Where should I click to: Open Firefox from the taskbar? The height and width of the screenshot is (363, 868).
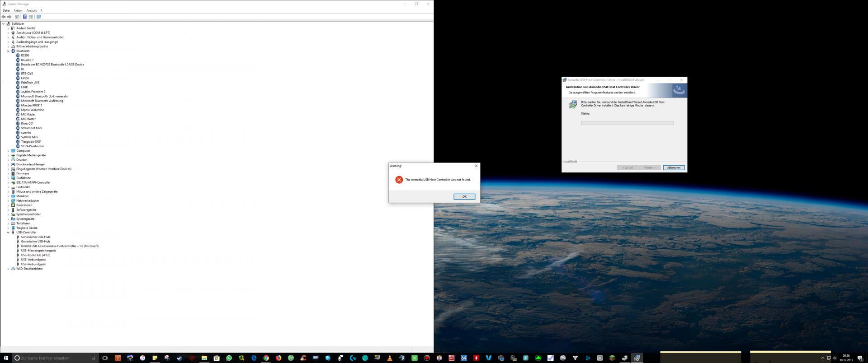click(x=278, y=358)
